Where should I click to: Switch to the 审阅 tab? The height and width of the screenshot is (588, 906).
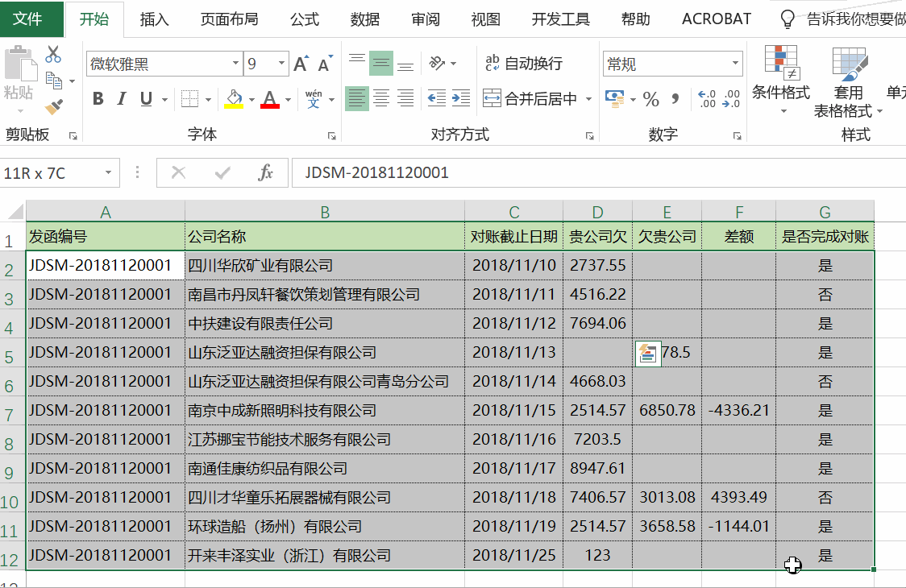click(x=426, y=19)
